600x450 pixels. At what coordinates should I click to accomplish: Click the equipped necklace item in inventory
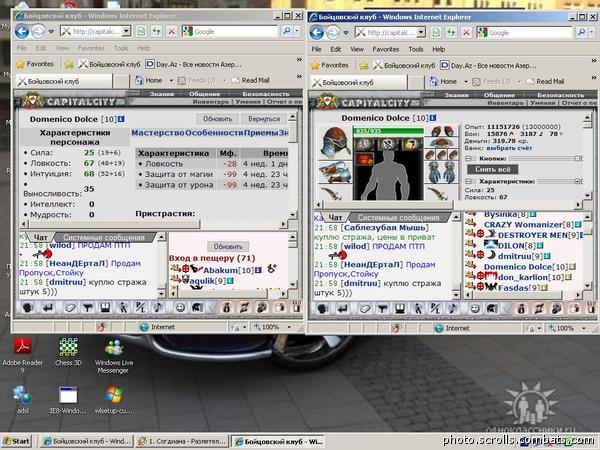pos(441,143)
